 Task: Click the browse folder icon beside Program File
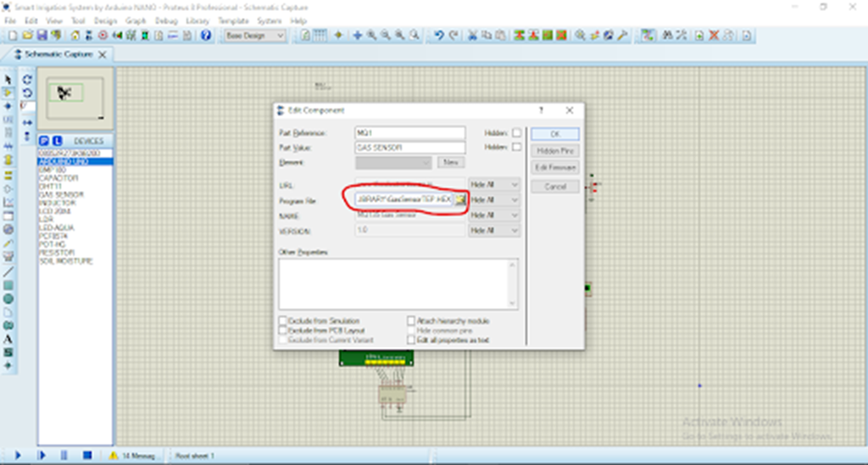460,199
